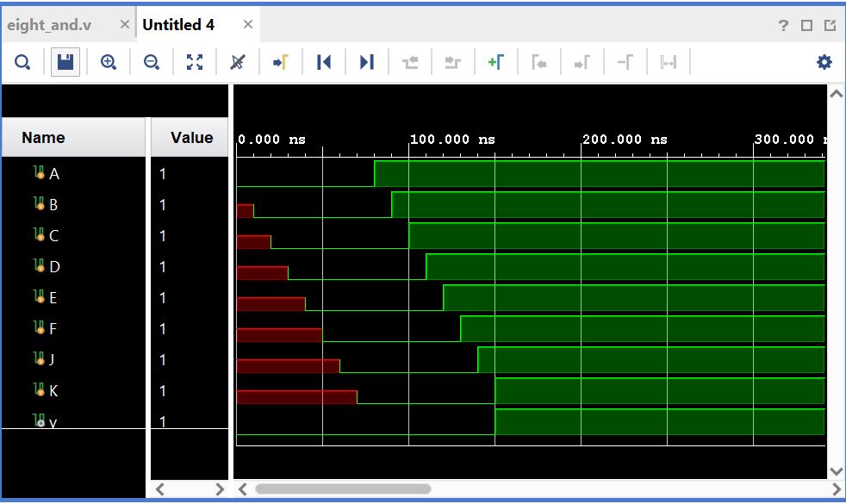Screen dimensions: 846x504
Task: Zoom in on the waveform
Action: [x=109, y=63]
